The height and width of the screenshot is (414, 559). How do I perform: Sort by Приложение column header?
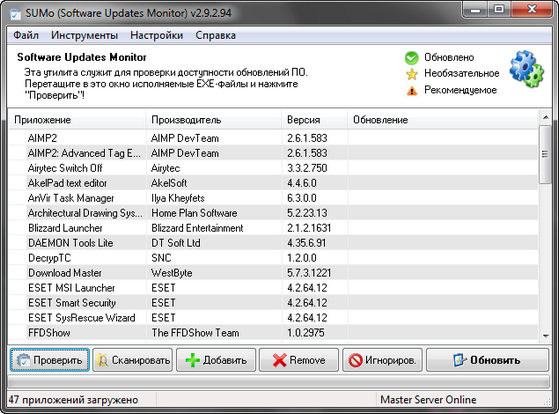click(77, 119)
